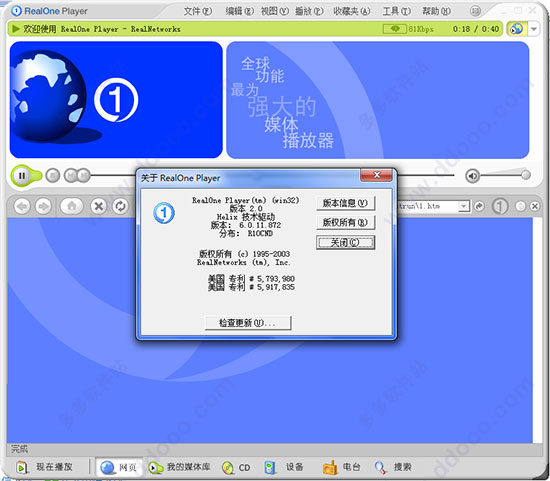Open 我的媒体库 tab
This screenshot has width=550, height=481.
[179, 467]
